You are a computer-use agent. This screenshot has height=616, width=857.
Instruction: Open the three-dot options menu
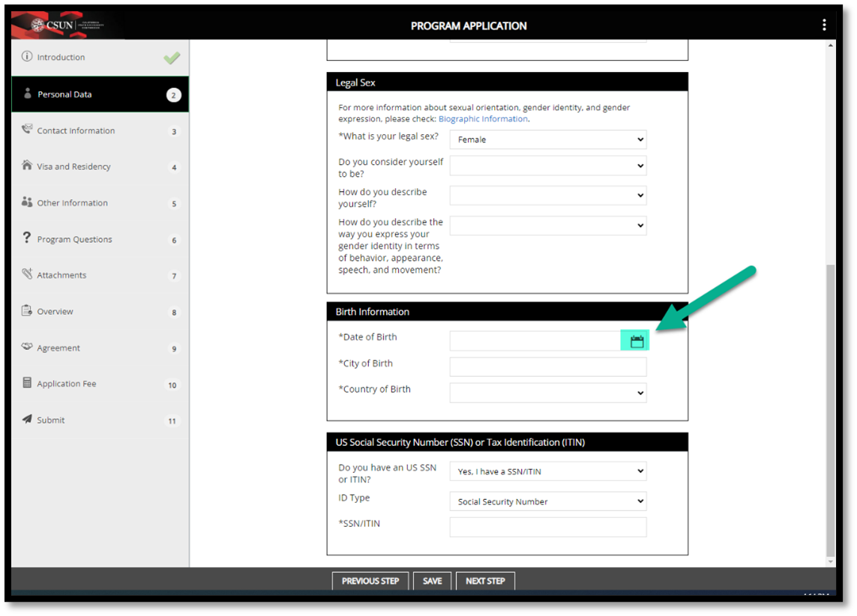[x=824, y=25]
